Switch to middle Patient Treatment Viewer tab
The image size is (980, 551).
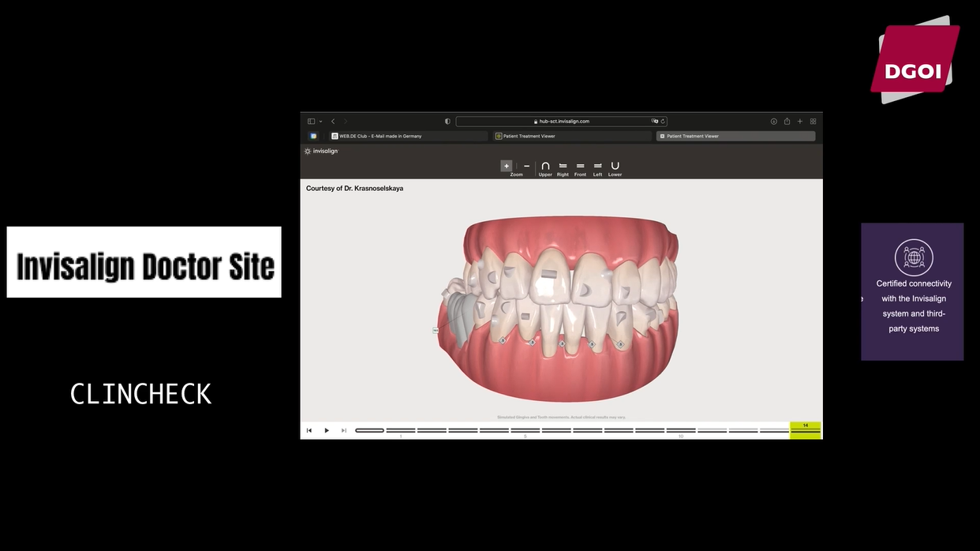(x=573, y=136)
